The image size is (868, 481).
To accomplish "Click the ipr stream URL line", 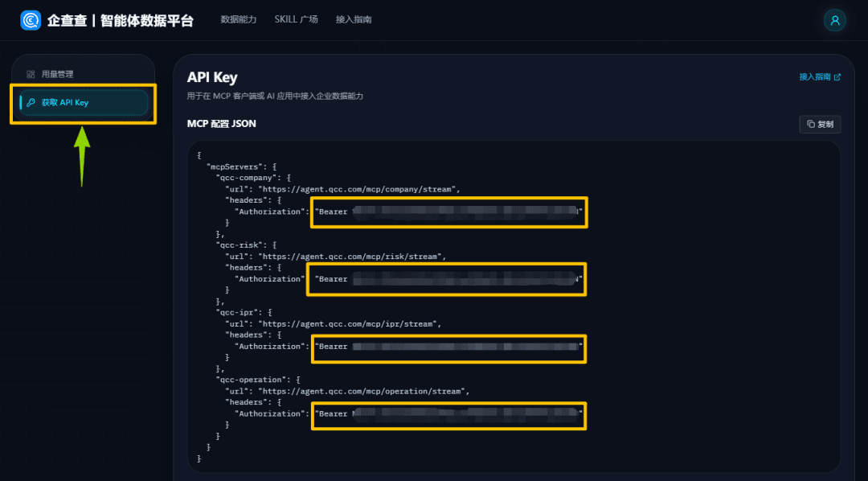I will pyautogui.click(x=334, y=323).
